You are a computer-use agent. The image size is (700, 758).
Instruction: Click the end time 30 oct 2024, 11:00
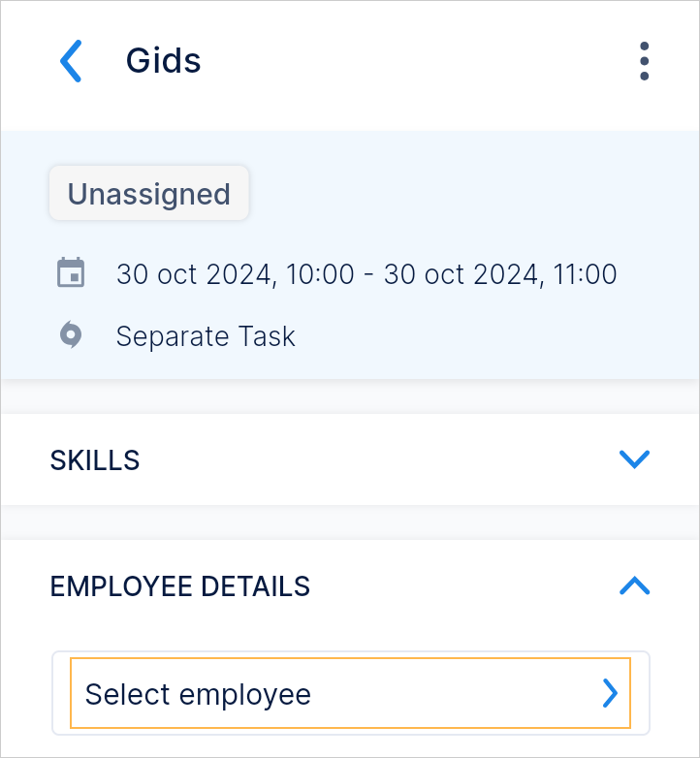pos(500,274)
